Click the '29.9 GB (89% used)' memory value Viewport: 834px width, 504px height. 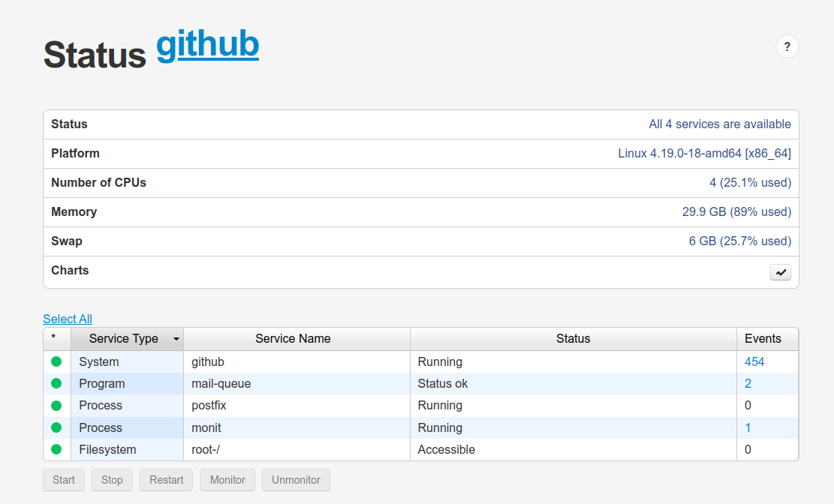point(736,211)
